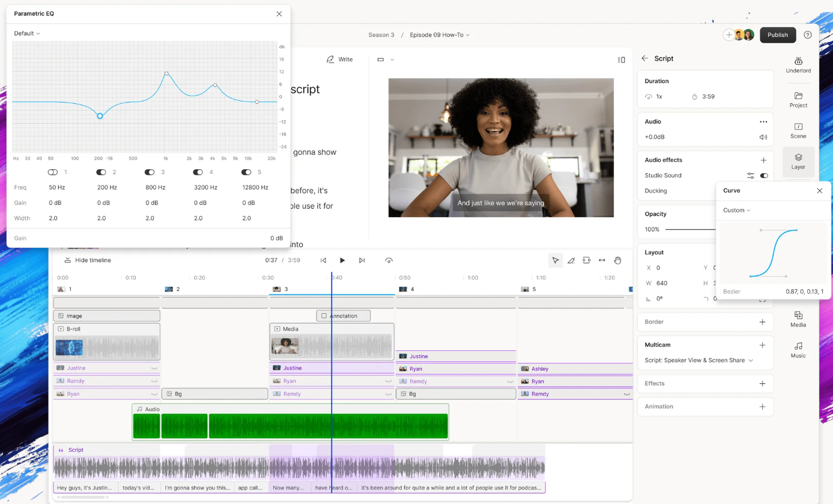Click the Bezier value 0.87, 0, 0.13, 1

(805, 292)
